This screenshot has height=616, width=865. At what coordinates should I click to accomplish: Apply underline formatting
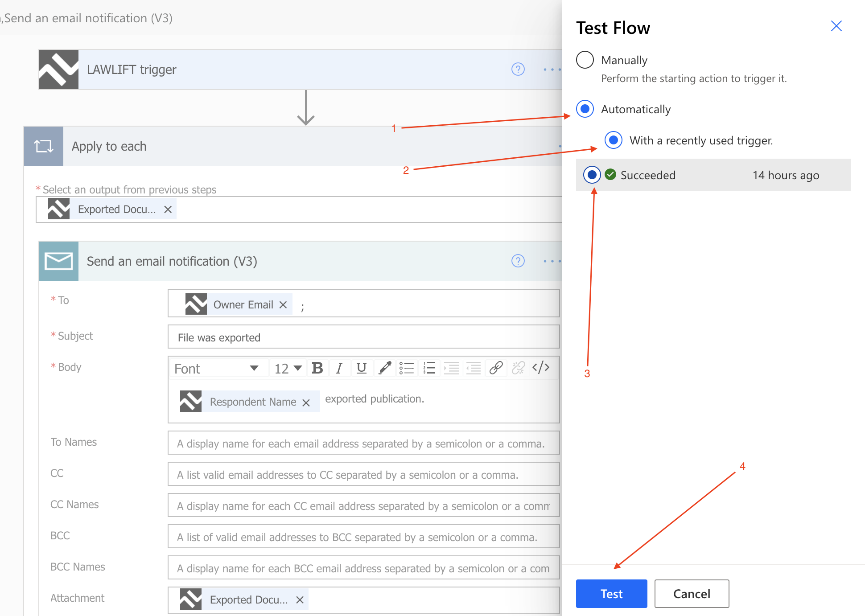362,368
